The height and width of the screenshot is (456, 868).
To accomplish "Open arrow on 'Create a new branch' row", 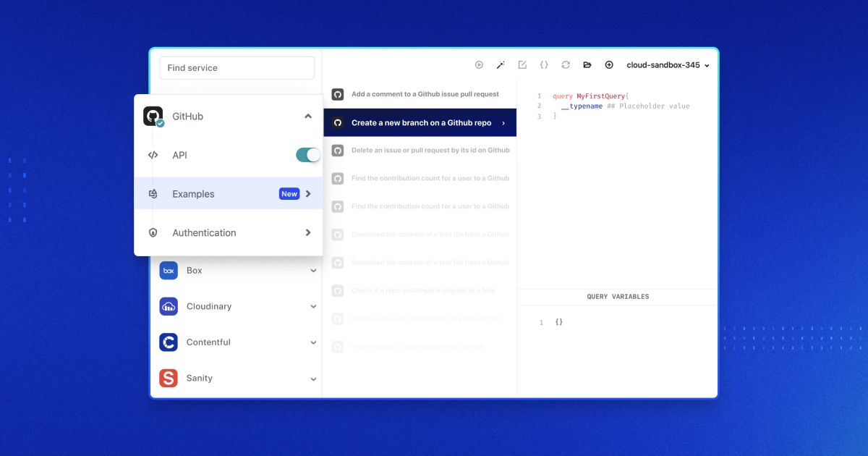I will point(503,123).
